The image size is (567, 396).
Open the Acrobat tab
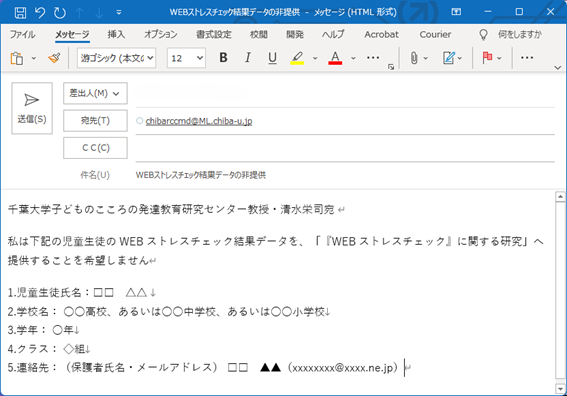coord(381,34)
